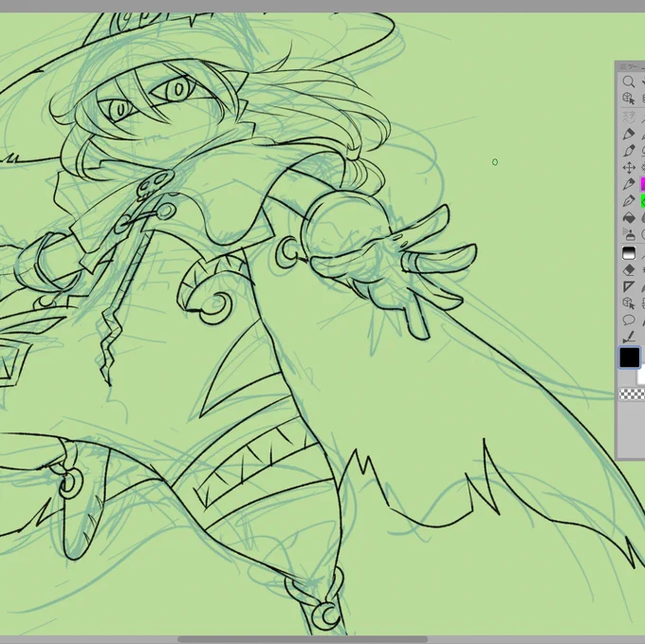This screenshot has height=644, width=645.
Task: Click the horizontal canvas scrollbar thumb
Action: tap(303, 639)
